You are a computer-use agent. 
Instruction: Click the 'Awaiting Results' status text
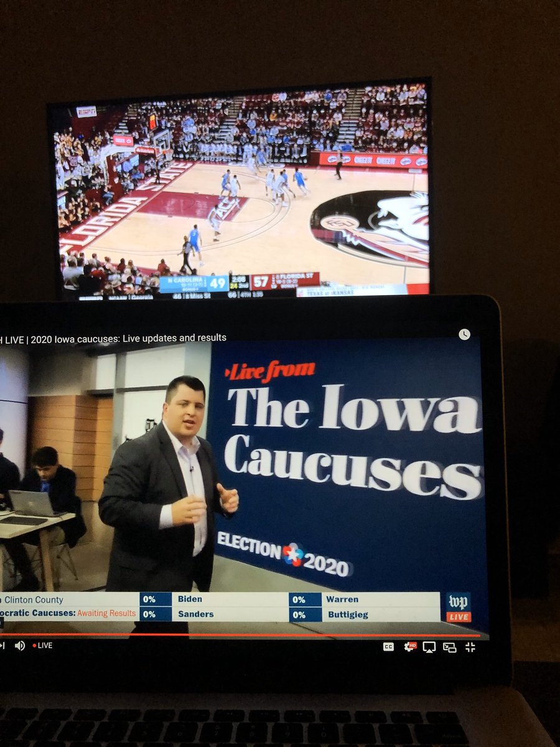[106, 613]
